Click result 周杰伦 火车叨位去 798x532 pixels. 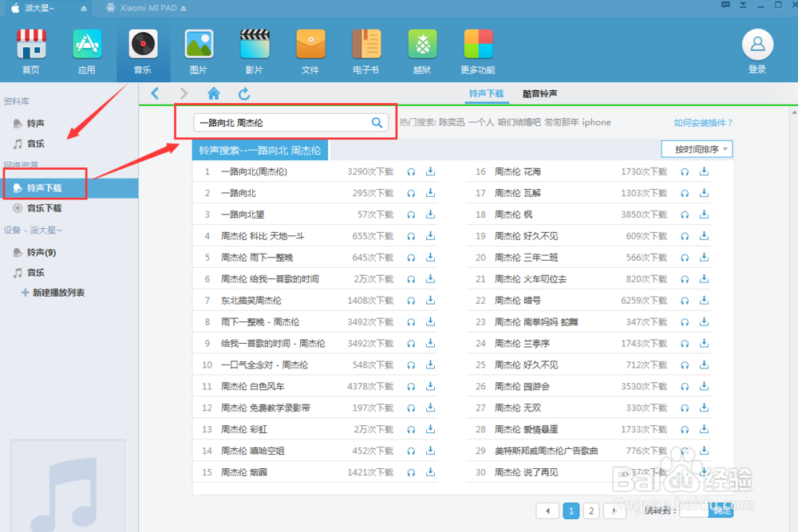click(531, 279)
